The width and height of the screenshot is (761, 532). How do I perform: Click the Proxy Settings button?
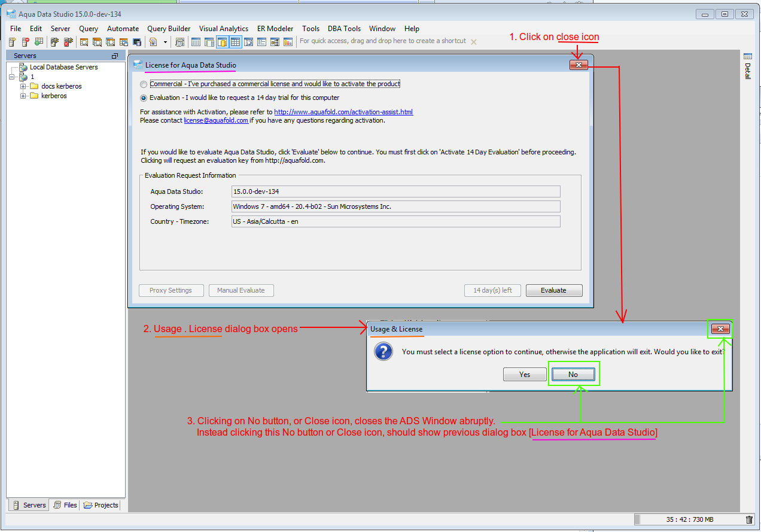point(171,290)
